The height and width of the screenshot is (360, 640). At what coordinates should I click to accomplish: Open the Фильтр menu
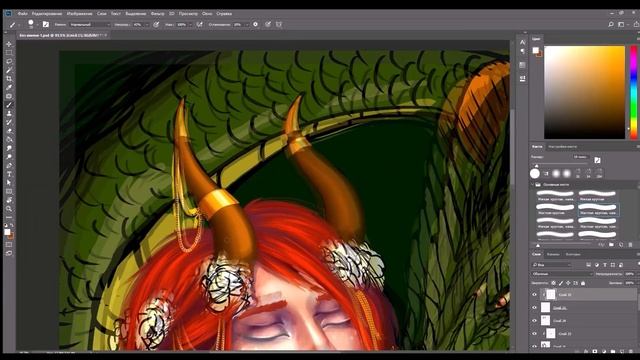[x=158, y=13]
